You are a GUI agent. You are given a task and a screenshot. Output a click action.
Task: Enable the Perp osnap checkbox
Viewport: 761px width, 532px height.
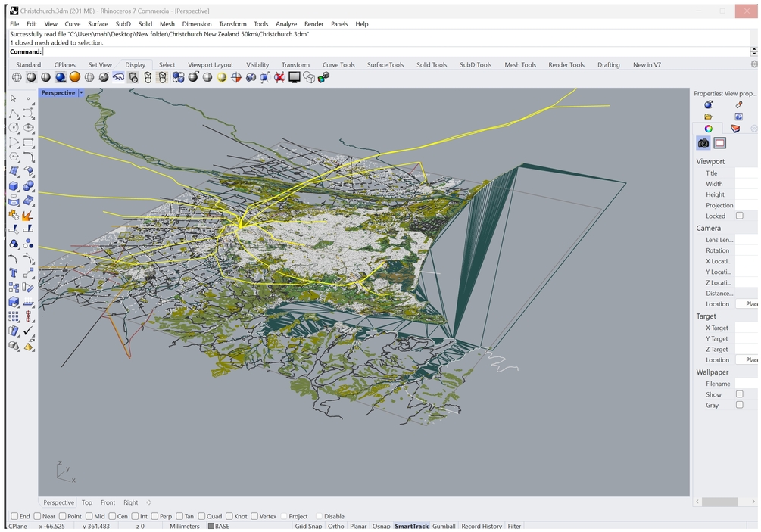click(154, 516)
